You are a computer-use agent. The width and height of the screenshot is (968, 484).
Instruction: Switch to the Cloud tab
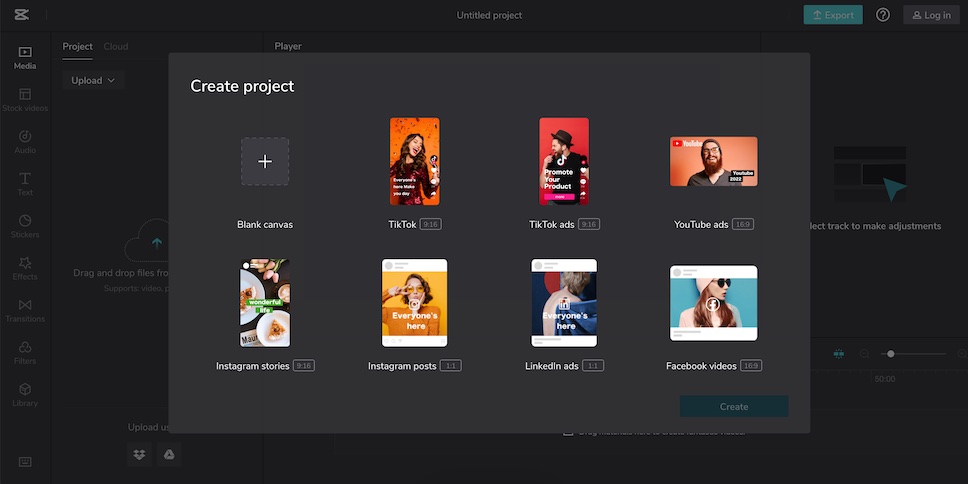pos(116,46)
